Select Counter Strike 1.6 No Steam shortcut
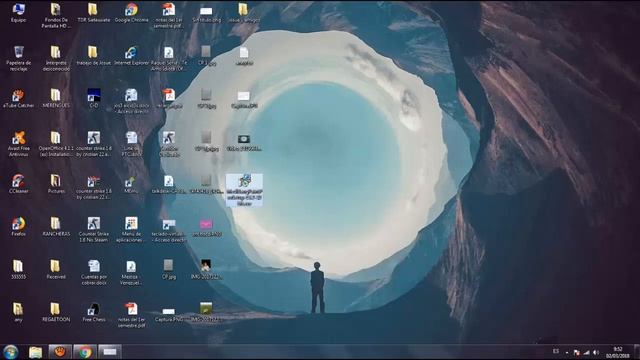The image size is (640, 360). 93,230
